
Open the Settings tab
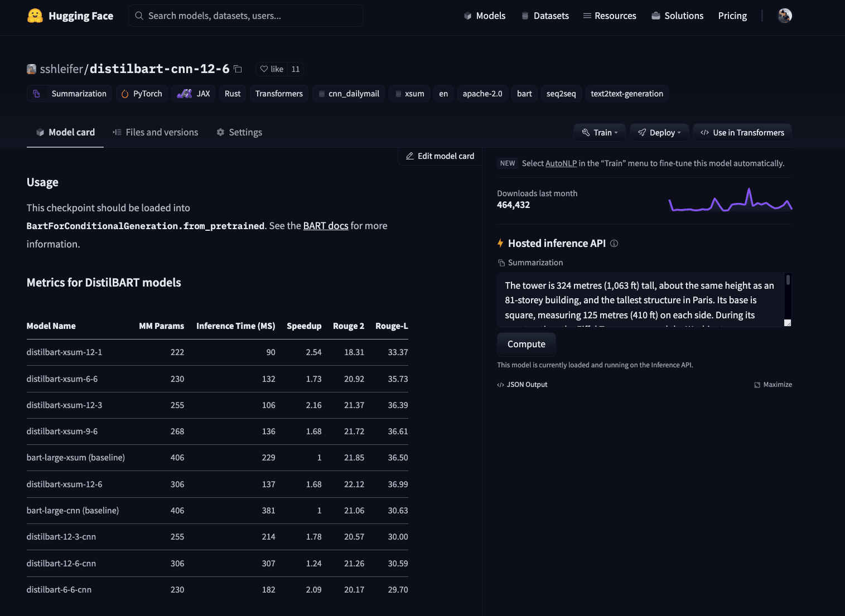pos(239,132)
